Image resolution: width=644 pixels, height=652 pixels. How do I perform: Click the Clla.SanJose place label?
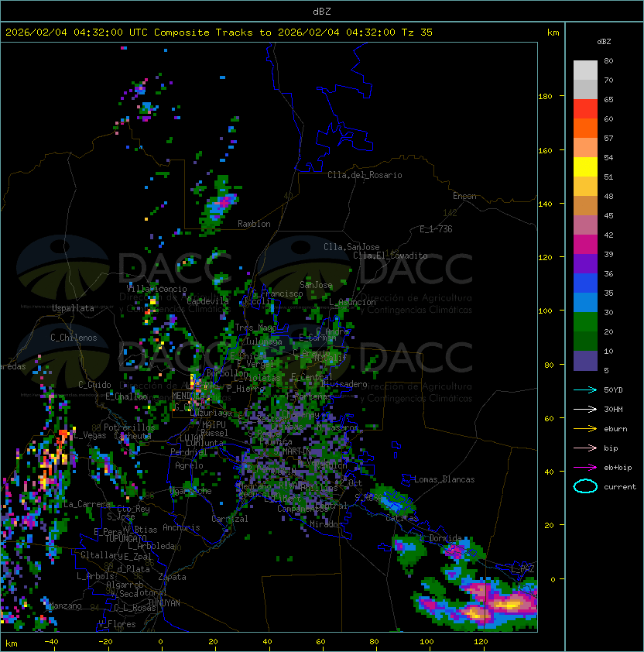(x=351, y=247)
